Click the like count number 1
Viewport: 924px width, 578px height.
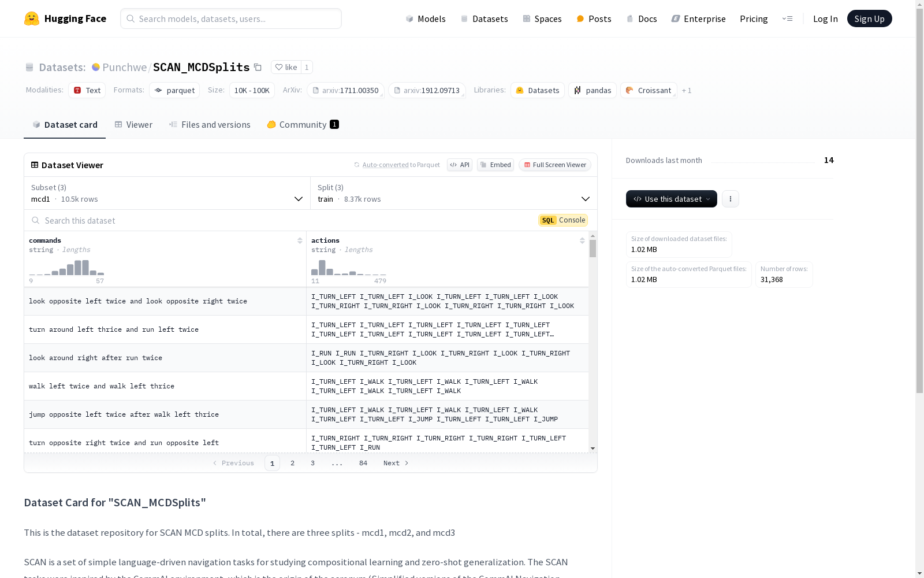307,67
